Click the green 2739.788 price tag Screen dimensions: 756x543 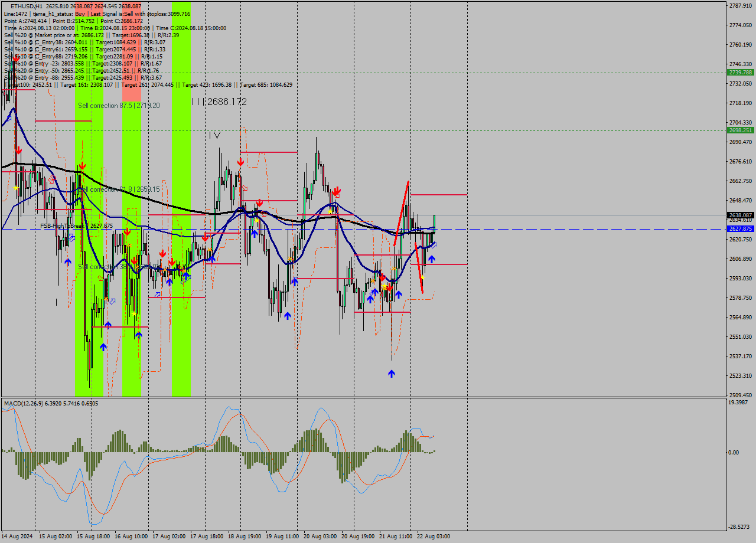point(741,72)
